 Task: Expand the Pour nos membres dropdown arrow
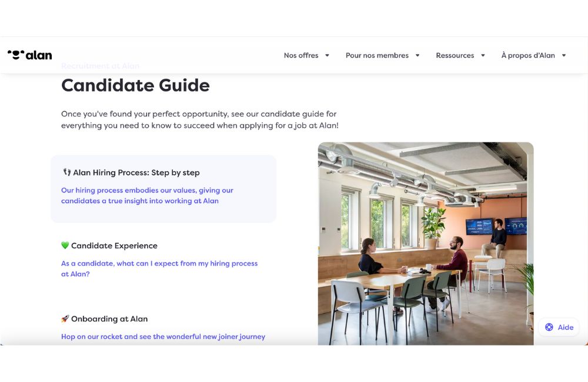417,55
